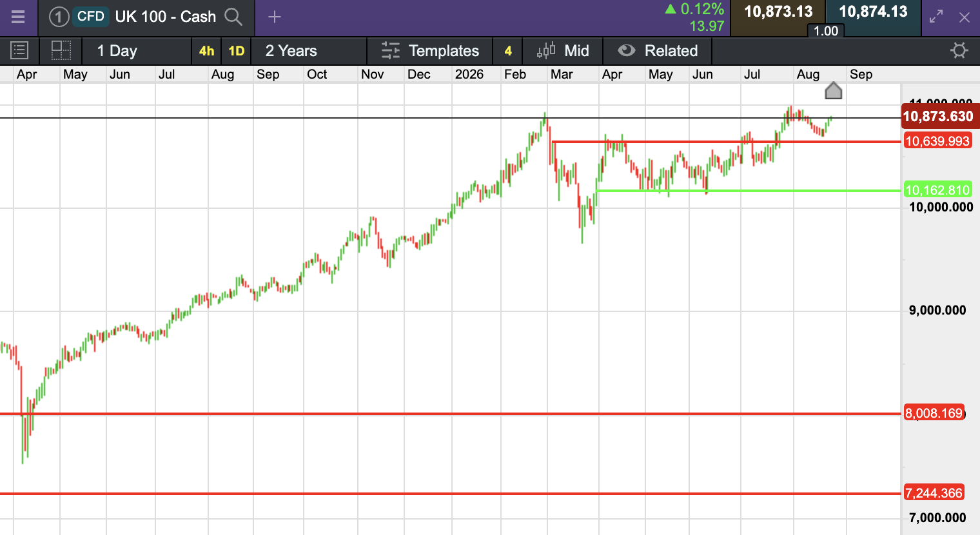Image resolution: width=980 pixels, height=535 pixels.
Task: Click the 10,874.13 buy price button
Action: point(873,12)
